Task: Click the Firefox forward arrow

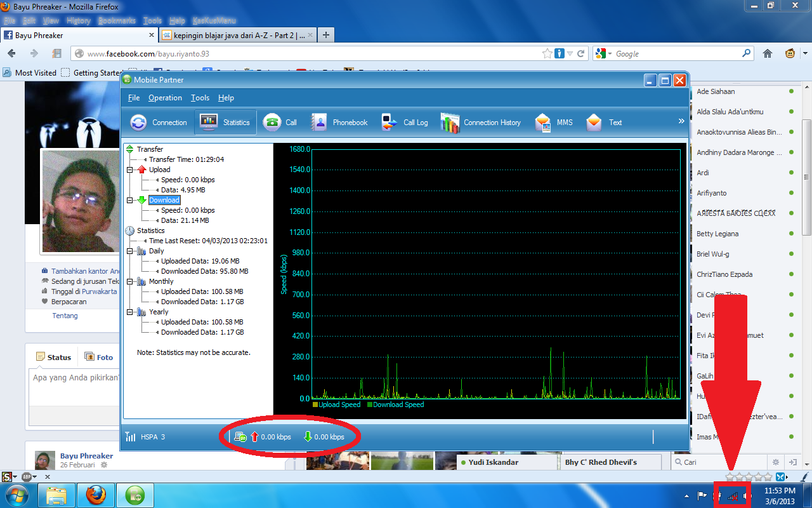Action: (x=34, y=54)
